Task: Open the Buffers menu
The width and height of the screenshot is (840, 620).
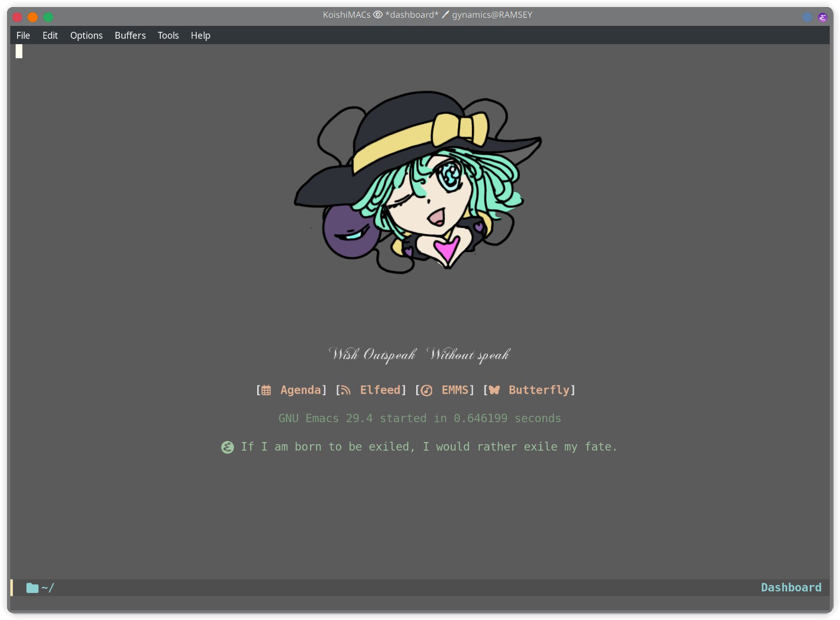Action: (130, 36)
